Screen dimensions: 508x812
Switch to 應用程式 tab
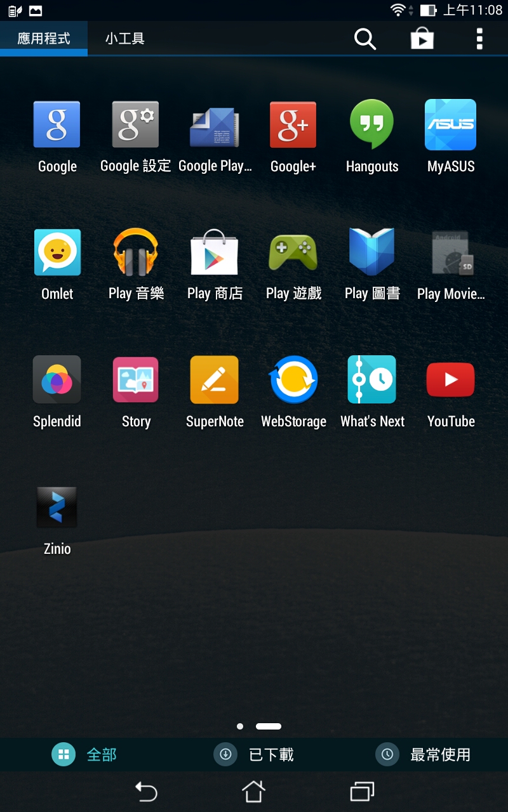tap(44, 39)
